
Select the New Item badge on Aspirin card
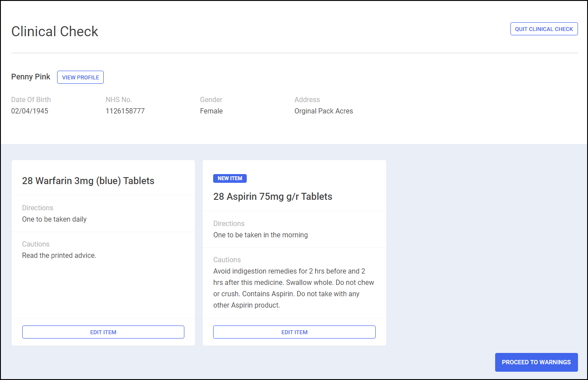[x=230, y=178]
